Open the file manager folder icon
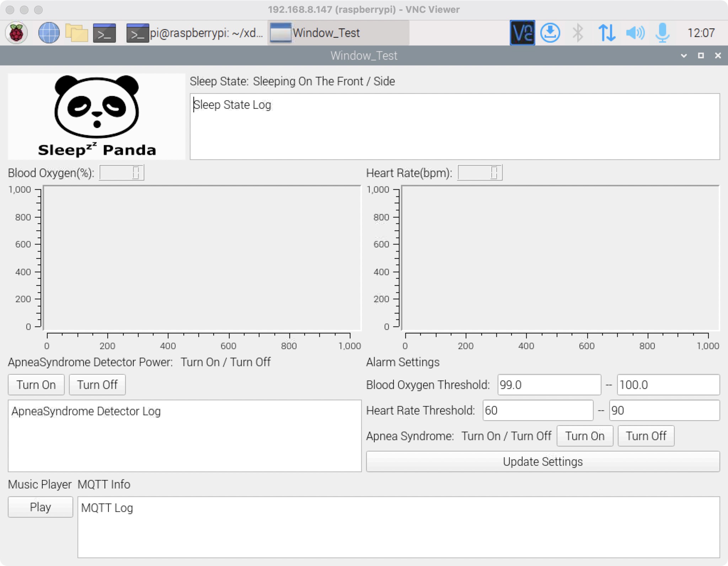 coord(76,33)
